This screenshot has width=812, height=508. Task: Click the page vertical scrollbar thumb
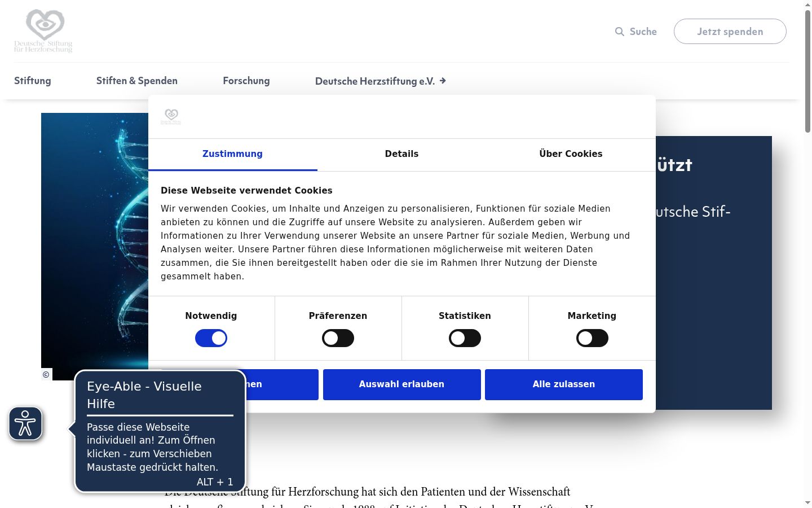(x=807, y=71)
